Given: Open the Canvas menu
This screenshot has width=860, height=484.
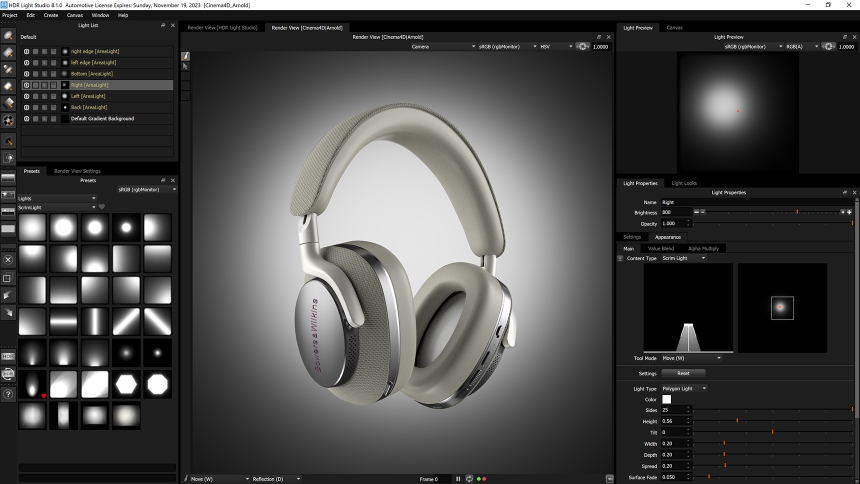Looking at the screenshot, I should coord(75,15).
